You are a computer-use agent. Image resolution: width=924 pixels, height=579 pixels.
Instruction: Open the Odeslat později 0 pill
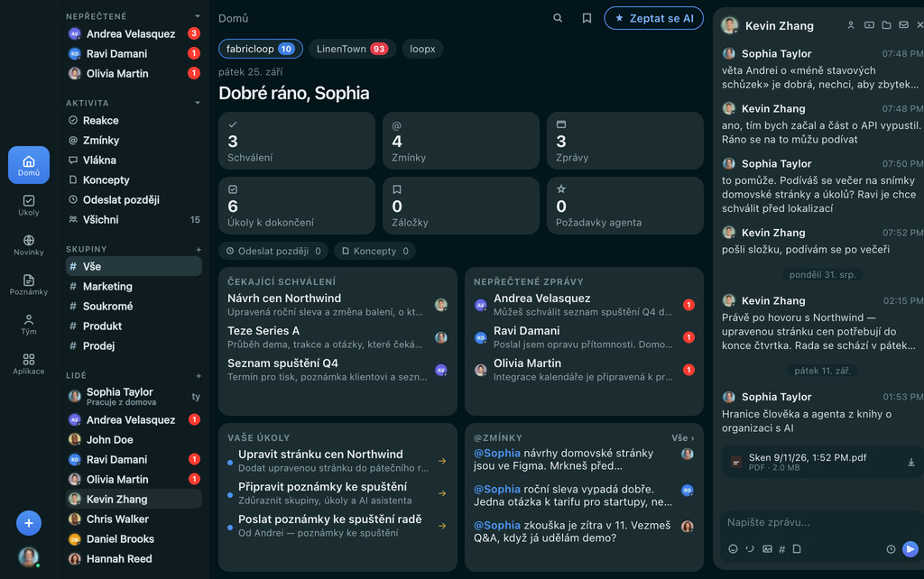pyautogui.click(x=274, y=251)
